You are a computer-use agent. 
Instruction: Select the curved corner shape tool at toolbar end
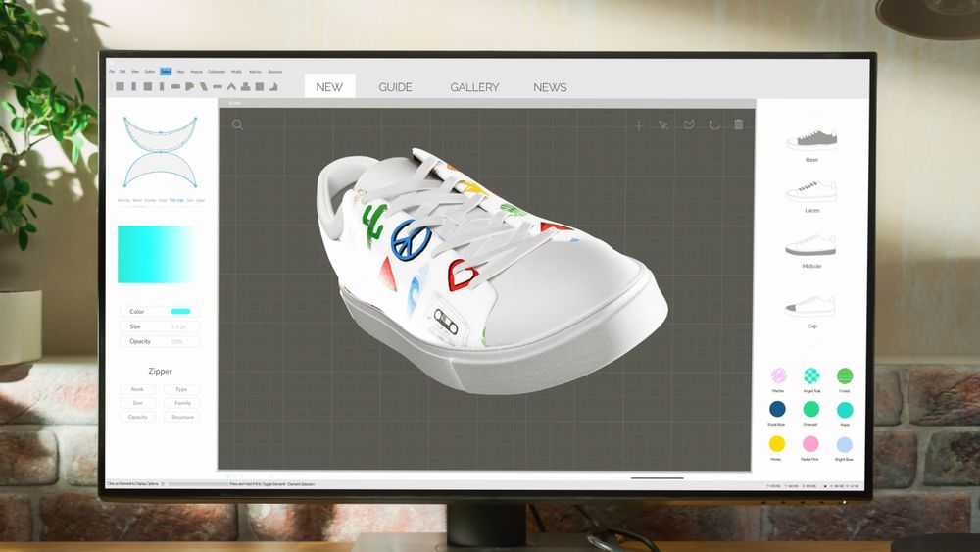pos(273,87)
